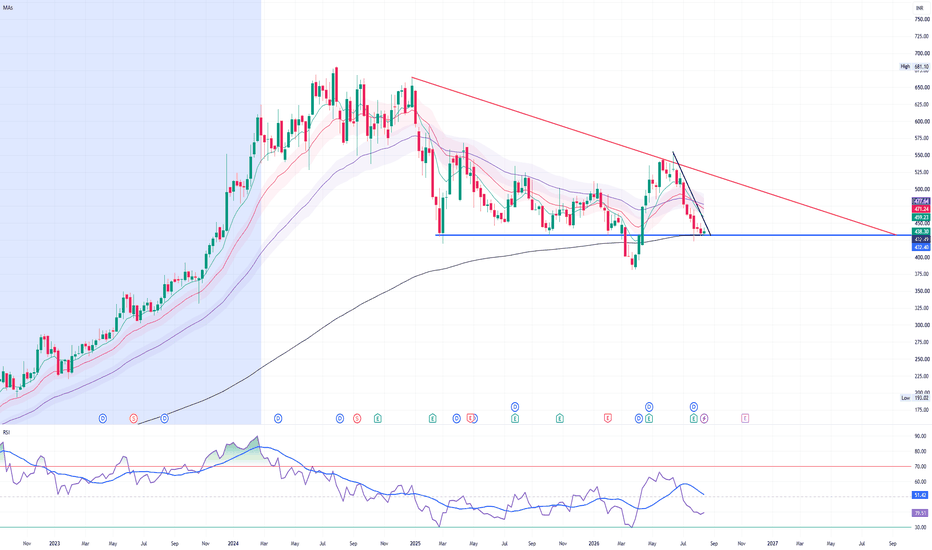Click the 2025 label on the time axis
The width and height of the screenshot is (932, 550).
(x=415, y=543)
